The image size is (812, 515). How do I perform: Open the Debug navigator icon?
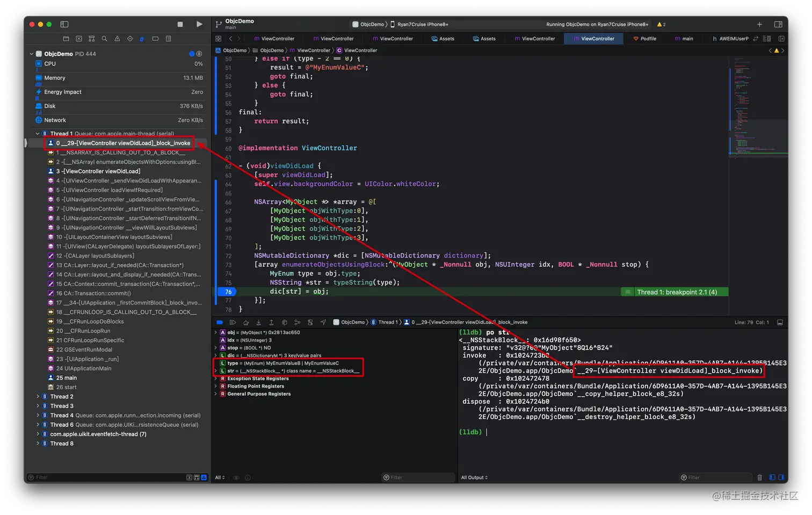(x=142, y=39)
